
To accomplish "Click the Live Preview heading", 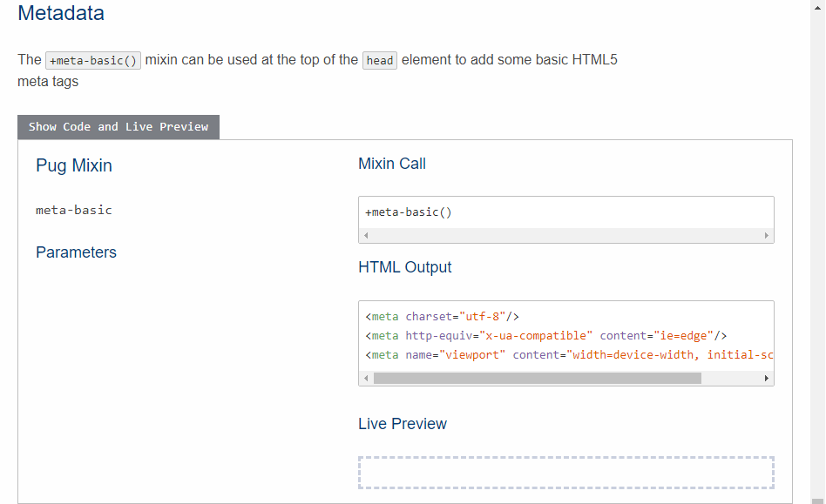I will 403,424.
